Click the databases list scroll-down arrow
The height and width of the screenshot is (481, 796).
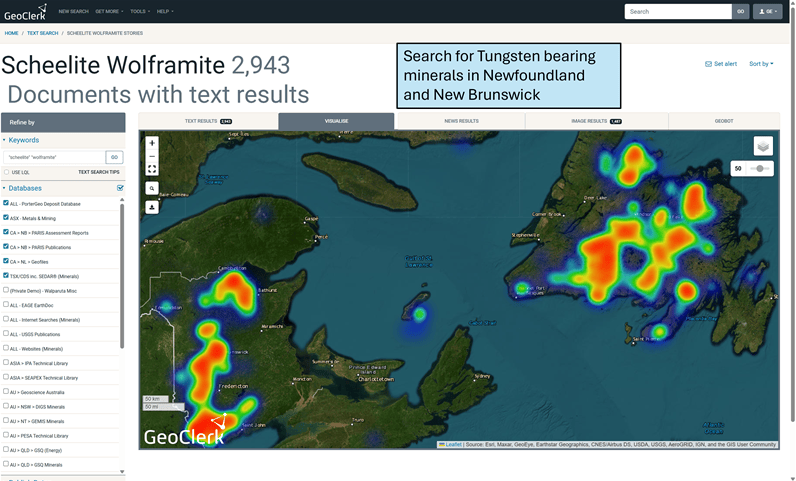122,471
